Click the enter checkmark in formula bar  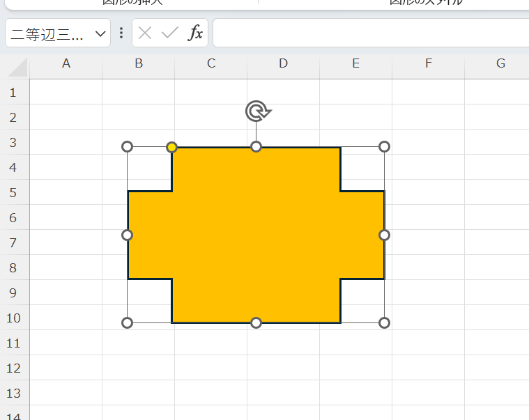coord(170,33)
